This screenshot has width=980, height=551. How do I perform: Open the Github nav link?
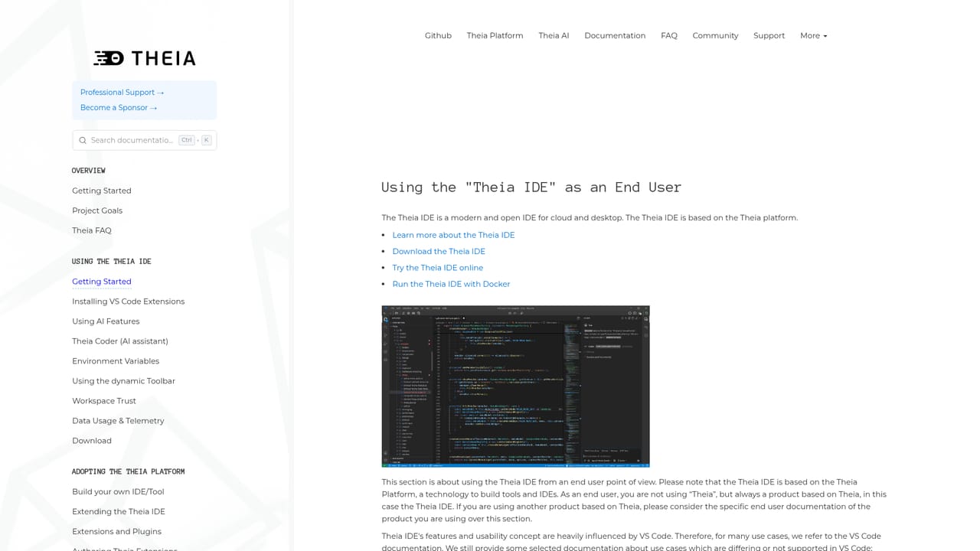coord(438,36)
